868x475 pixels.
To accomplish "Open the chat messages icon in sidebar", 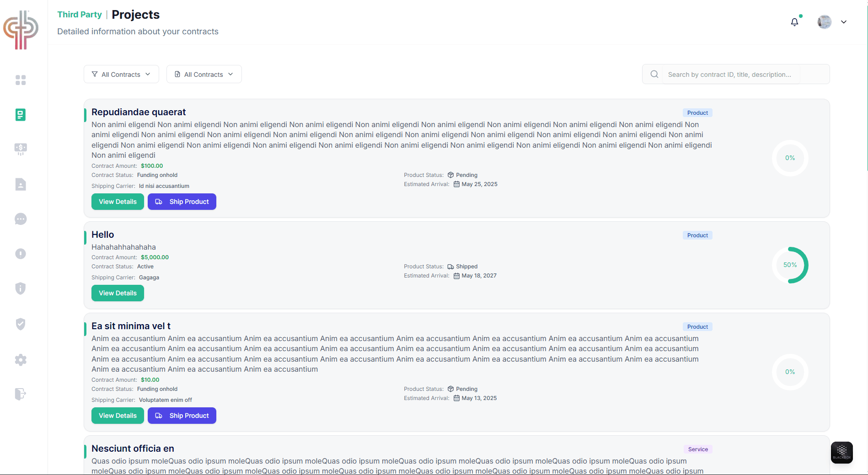I will click(x=21, y=219).
